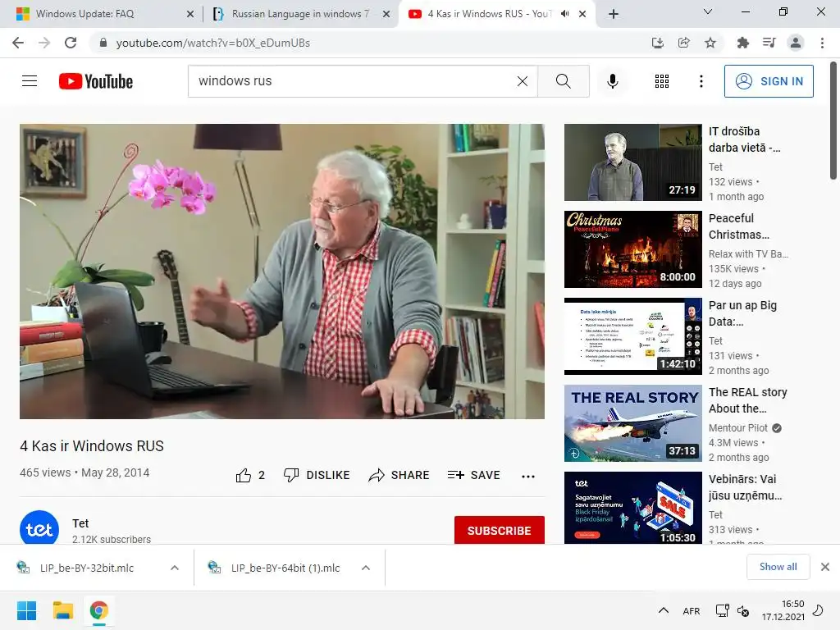Image resolution: width=840 pixels, height=630 pixels.
Task: Click the install app icon in address bar
Action: [x=657, y=43]
